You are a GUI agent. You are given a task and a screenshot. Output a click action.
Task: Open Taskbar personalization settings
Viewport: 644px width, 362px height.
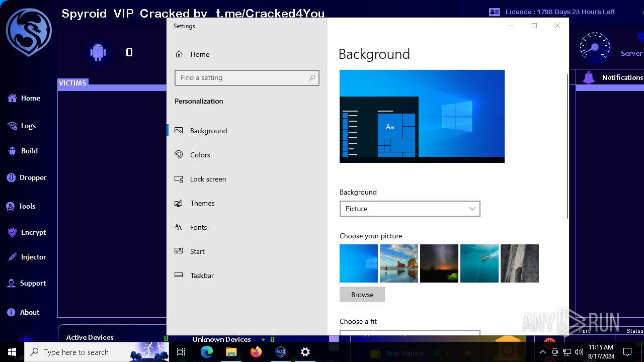click(x=247, y=276)
